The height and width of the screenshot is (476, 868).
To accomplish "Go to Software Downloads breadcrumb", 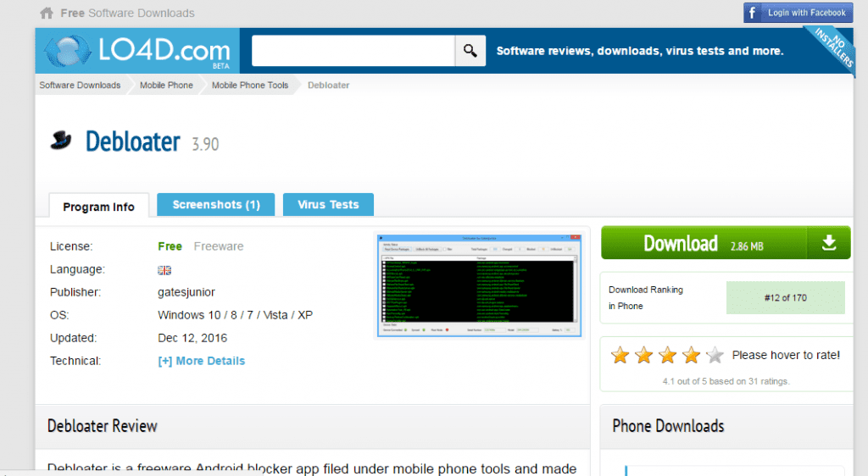I will pyautogui.click(x=80, y=86).
